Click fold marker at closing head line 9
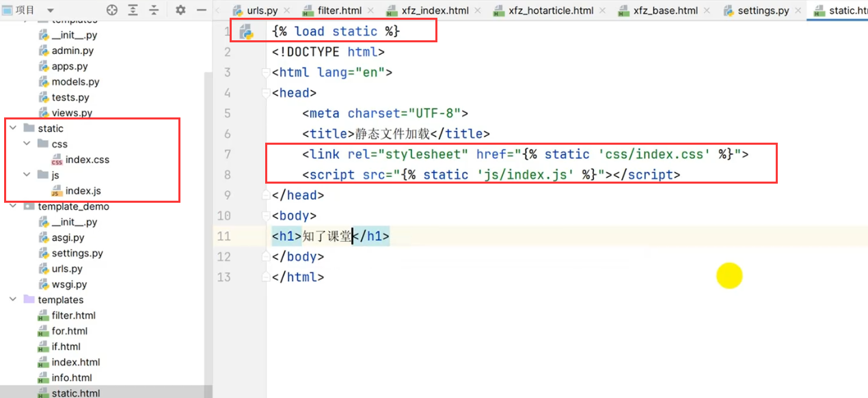 266,195
